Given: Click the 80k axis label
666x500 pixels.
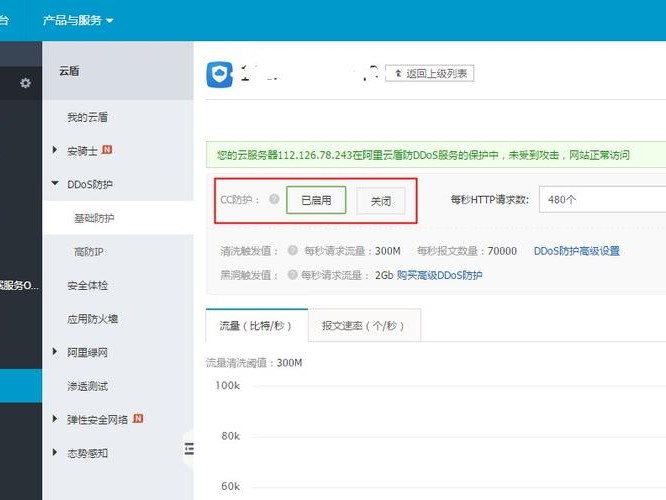Looking at the screenshot, I should [231, 436].
